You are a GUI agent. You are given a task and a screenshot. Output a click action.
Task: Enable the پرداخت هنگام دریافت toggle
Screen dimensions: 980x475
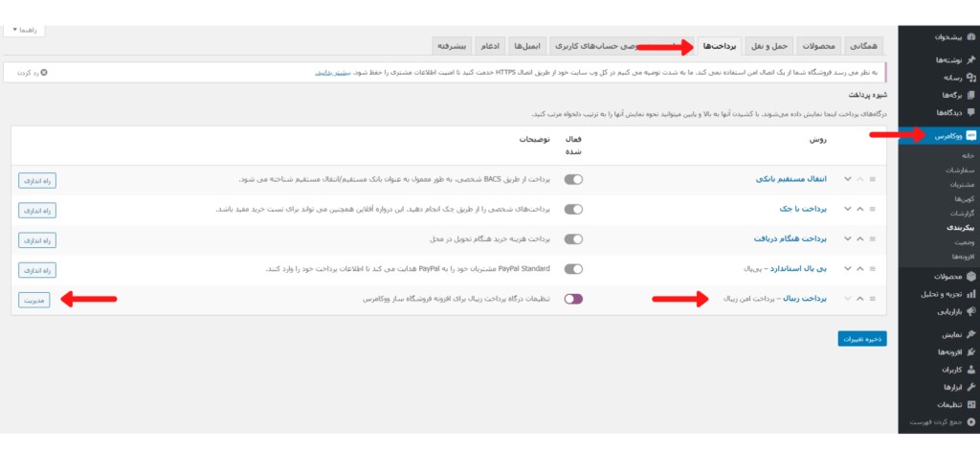click(x=573, y=239)
